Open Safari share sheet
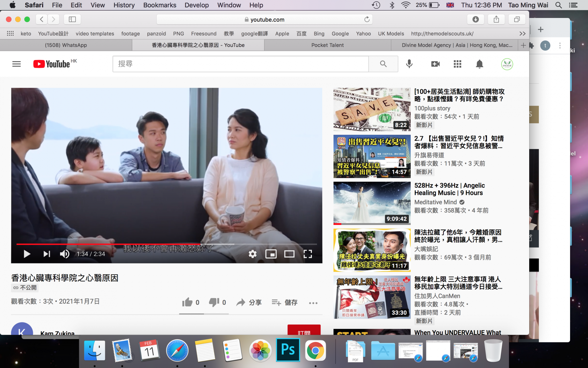Viewport: 588px width, 368px height. (496, 19)
